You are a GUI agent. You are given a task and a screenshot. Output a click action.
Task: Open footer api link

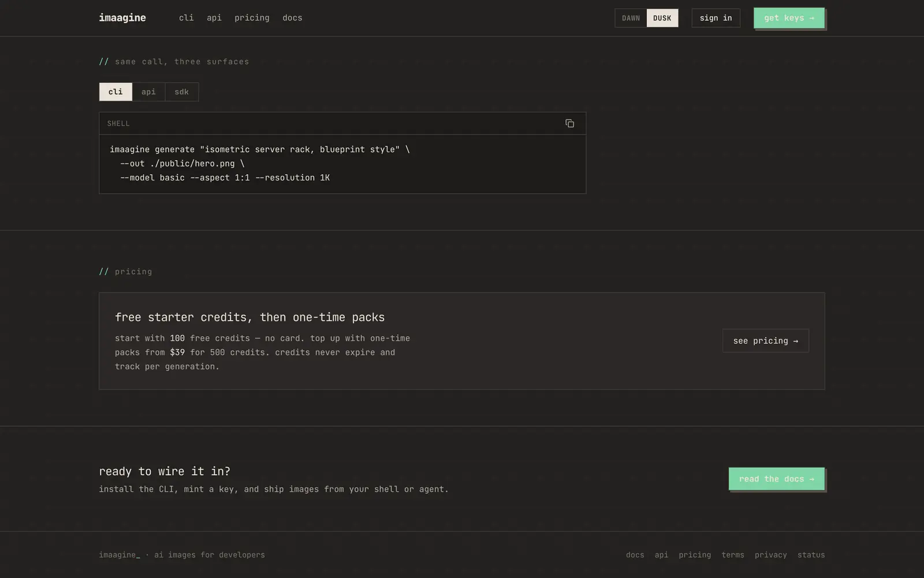[x=661, y=555]
